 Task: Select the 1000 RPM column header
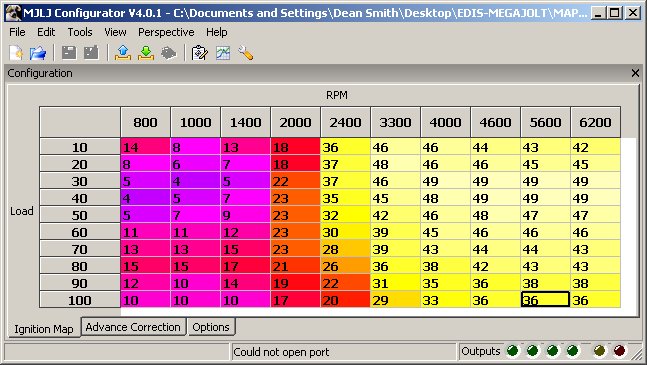196,122
